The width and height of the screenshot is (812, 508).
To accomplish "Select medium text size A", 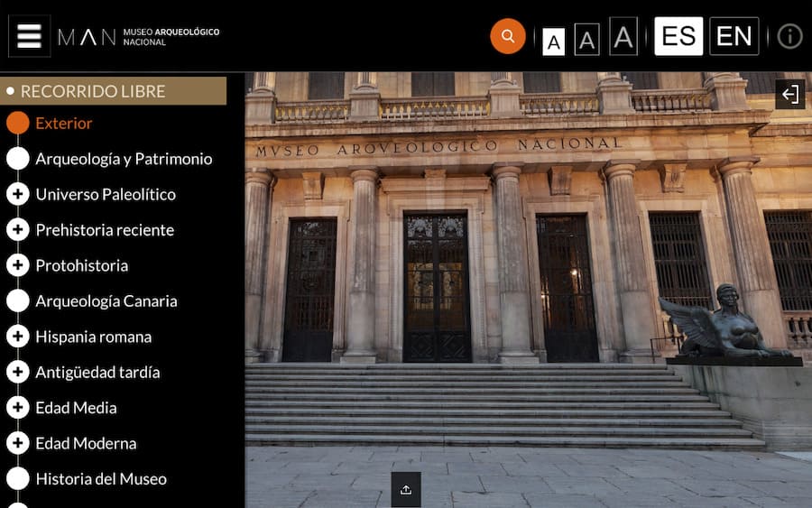I will 586,40.
